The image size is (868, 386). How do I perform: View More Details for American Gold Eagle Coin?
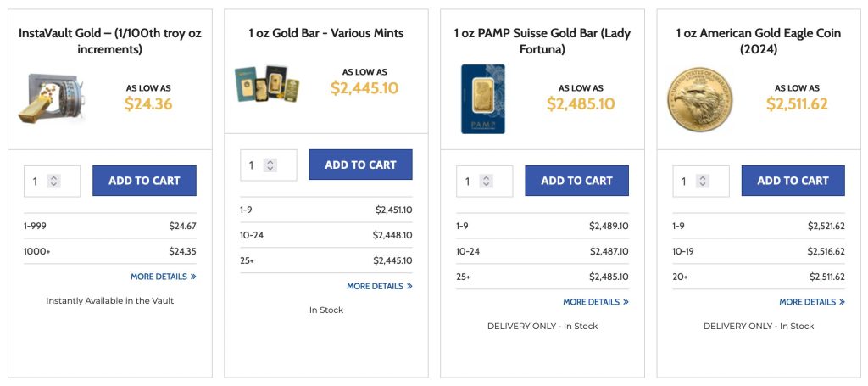point(811,302)
